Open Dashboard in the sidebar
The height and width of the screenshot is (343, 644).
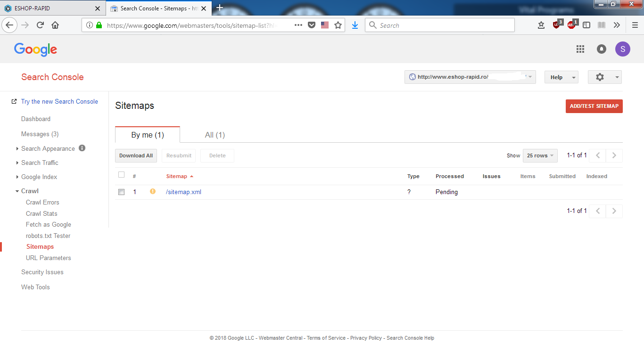click(36, 119)
